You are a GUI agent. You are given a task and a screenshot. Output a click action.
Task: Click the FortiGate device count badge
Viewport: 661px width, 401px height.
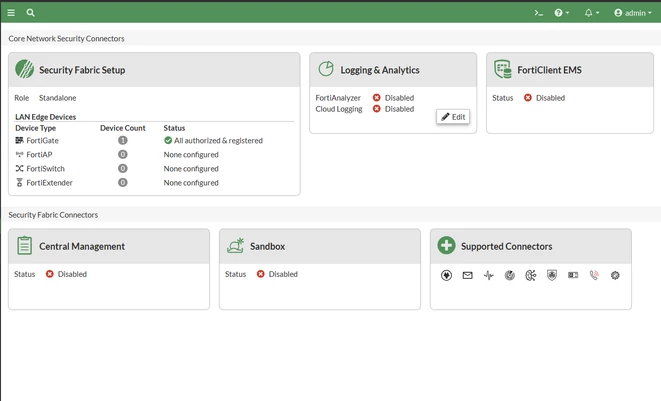point(123,140)
